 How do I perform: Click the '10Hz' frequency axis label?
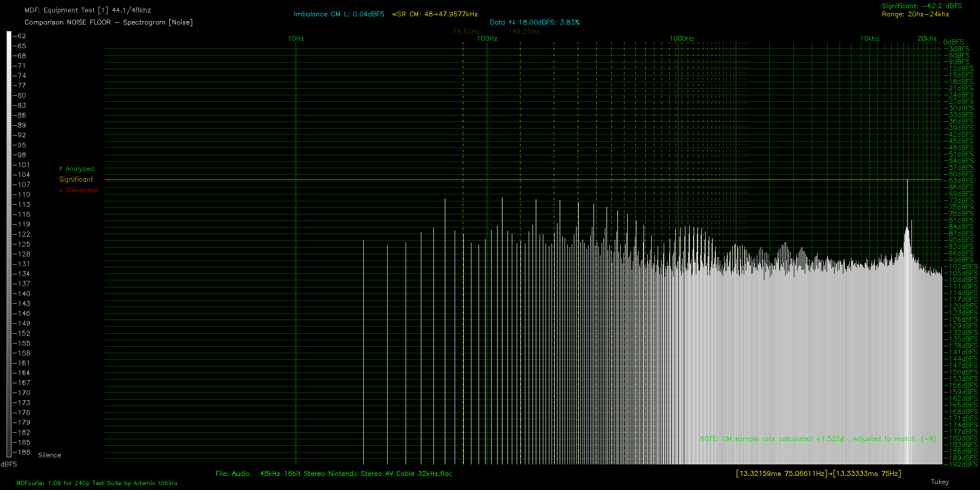(x=296, y=39)
